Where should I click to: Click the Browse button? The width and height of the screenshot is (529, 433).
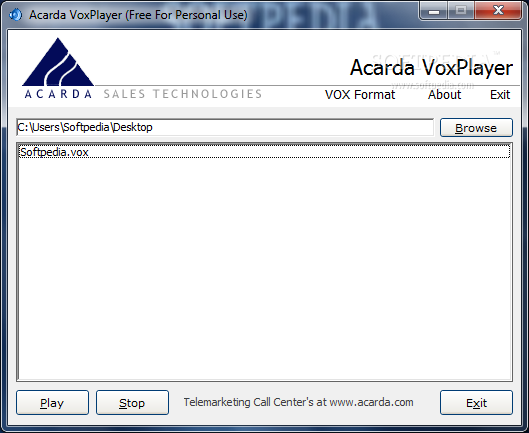point(476,128)
